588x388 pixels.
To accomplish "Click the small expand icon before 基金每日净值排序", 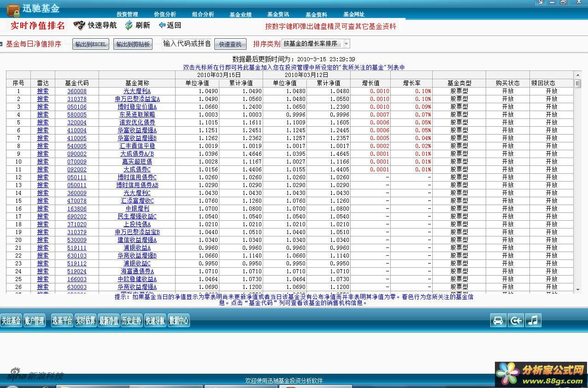I will click(x=1, y=44).
